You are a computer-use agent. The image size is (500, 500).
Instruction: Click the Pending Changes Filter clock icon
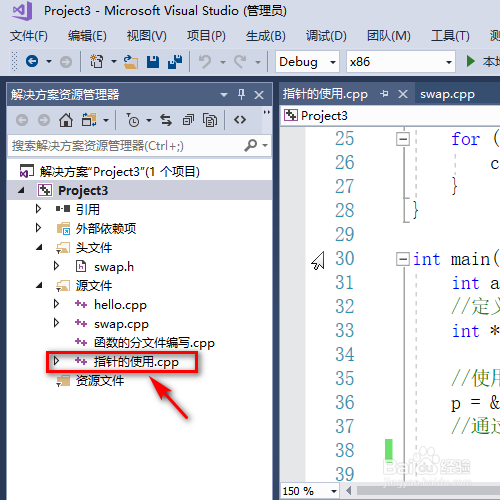[133, 120]
